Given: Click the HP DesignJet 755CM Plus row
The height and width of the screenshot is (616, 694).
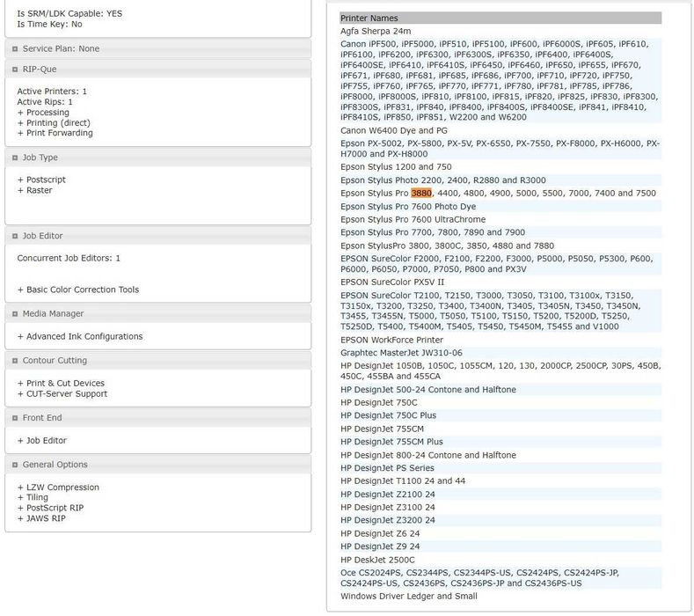Looking at the screenshot, I should pyautogui.click(x=500, y=442).
